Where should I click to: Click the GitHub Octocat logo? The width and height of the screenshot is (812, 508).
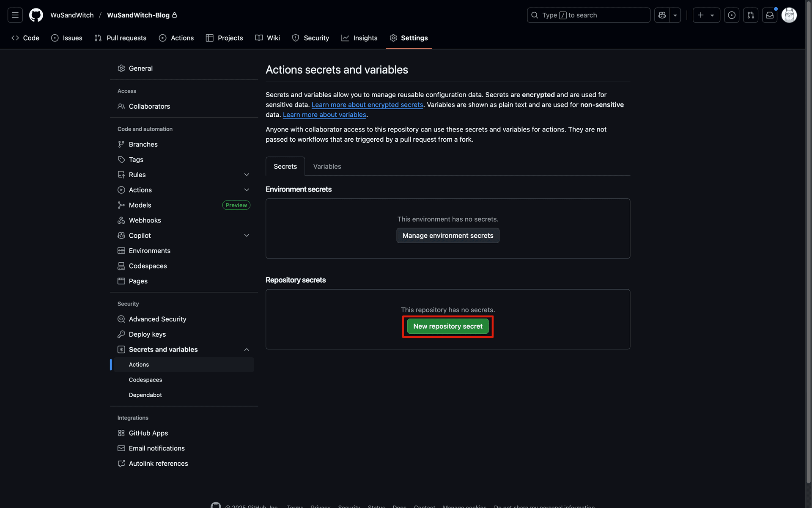point(36,15)
